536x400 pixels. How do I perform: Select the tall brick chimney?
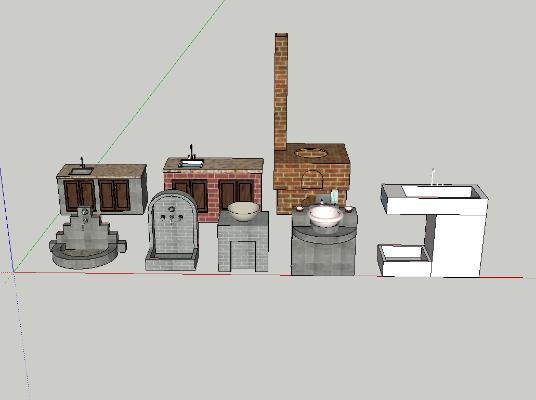pos(281,92)
